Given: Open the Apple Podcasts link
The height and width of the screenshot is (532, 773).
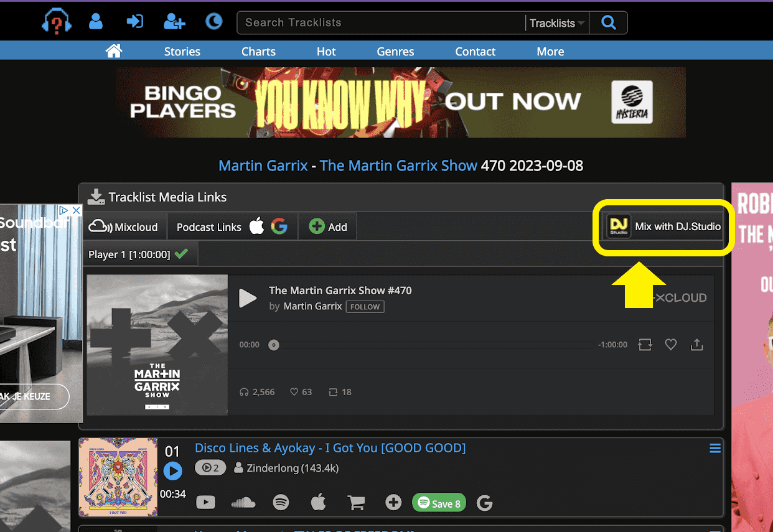Looking at the screenshot, I should (256, 226).
